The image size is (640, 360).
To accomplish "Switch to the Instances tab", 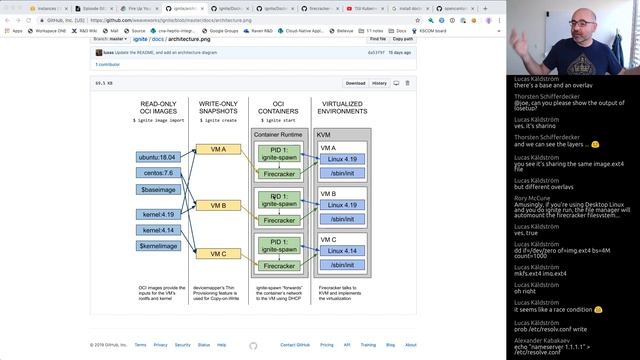I will coord(48,9).
